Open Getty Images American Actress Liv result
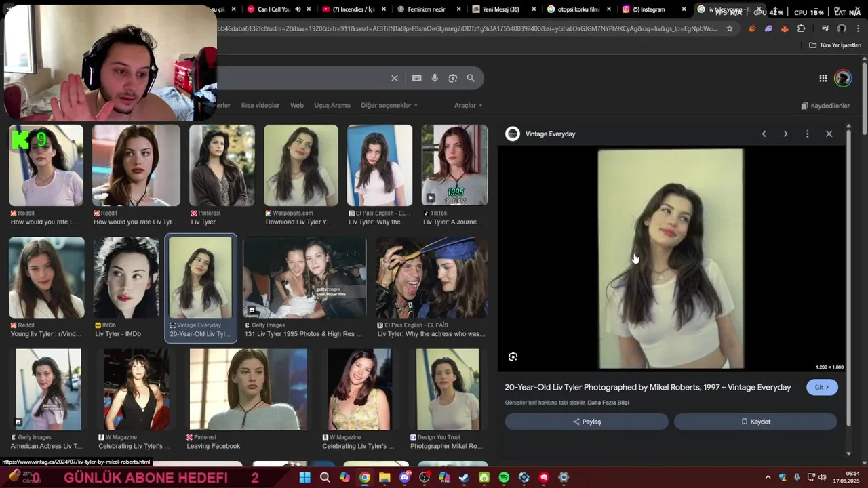The image size is (868, 488). coord(48,390)
